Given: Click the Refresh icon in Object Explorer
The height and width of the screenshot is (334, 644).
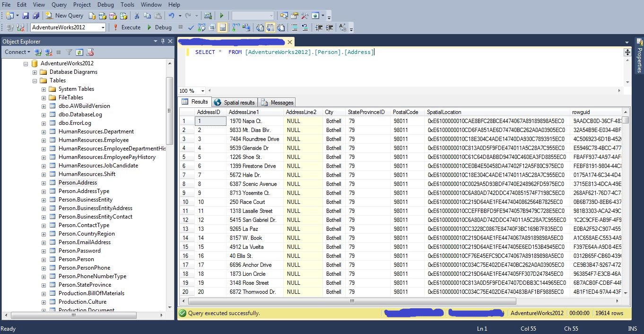Looking at the screenshot, I should click(x=79, y=52).
